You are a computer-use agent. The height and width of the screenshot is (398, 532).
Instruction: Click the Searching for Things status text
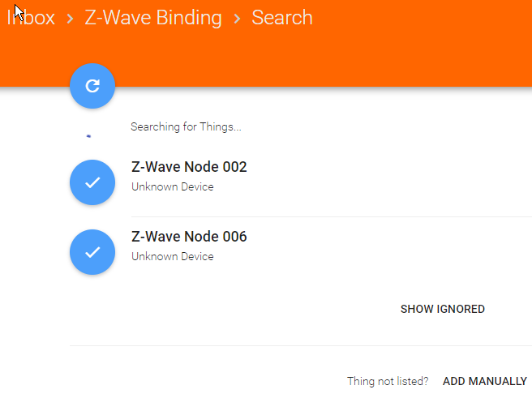[186, 126]
